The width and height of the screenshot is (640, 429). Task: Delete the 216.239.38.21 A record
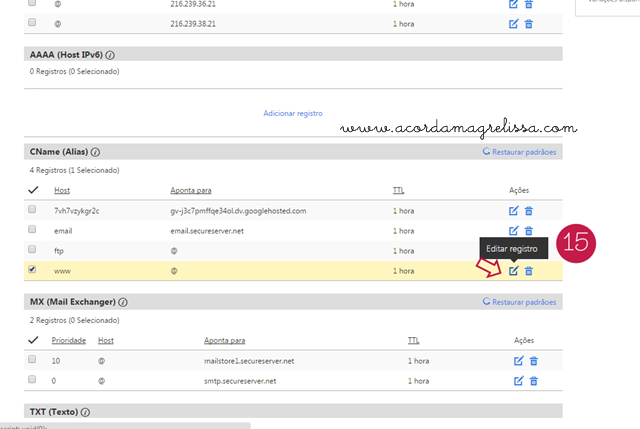pyautogui.click(x=529, y=24)
